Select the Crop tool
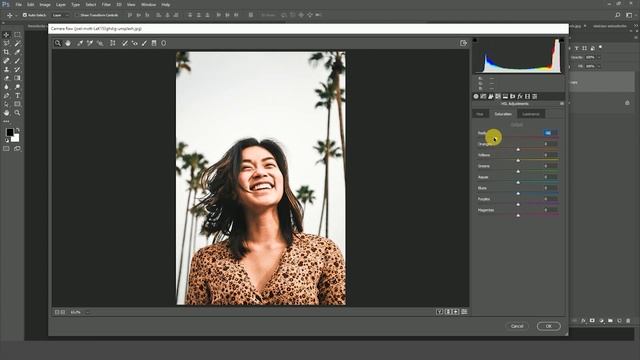This screenshot has height=360, width=640. coord(7,52)
